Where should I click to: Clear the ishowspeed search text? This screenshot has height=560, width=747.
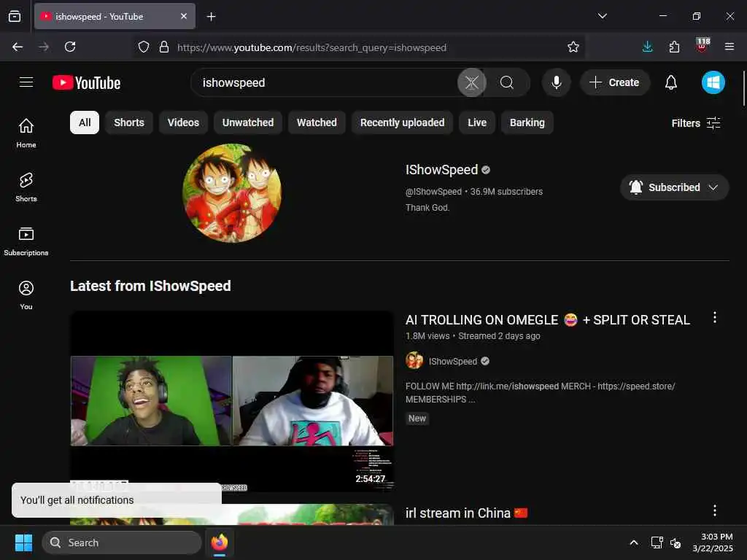click(x=472, y=83)
